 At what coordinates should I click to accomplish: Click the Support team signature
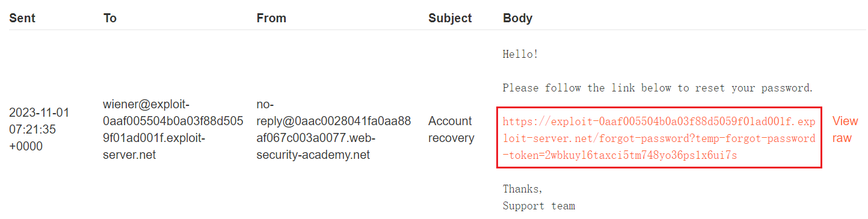(x=539, y=206)
